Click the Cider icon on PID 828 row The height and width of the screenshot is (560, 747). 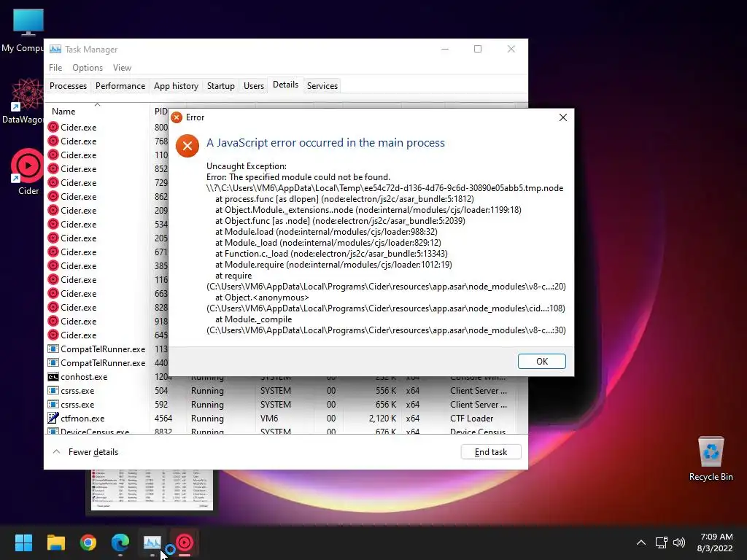53,307
